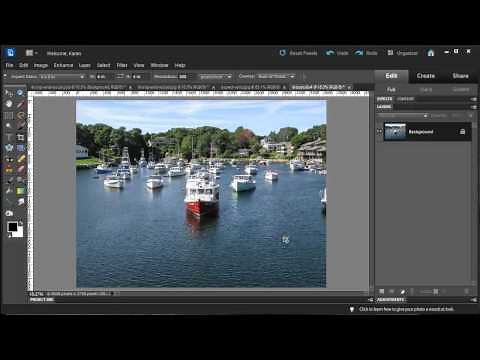
Task: Select the Magic Wand tool
Action: tap(9, 126)
